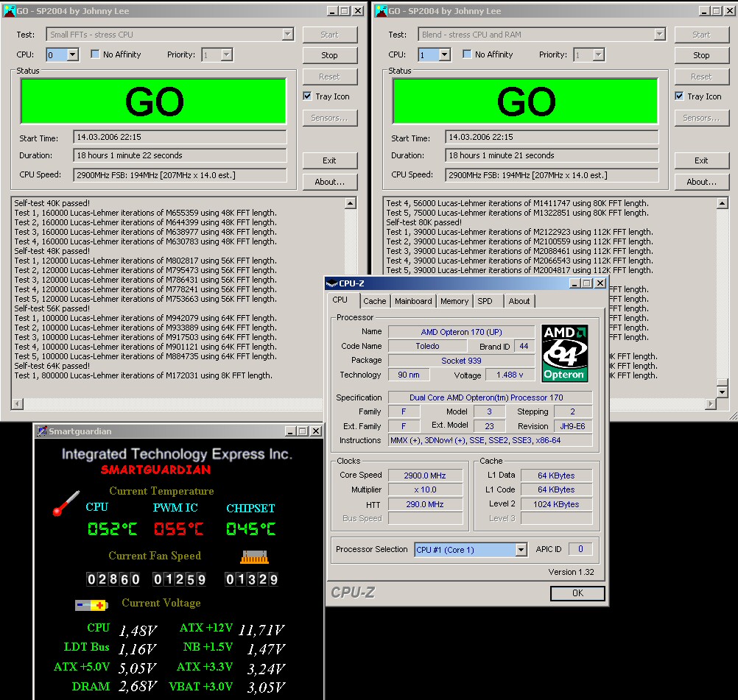The width and height of the screenshot is (738, 700).
Task: Click scroll up arrow in left log
Action: tap(350, 203)
